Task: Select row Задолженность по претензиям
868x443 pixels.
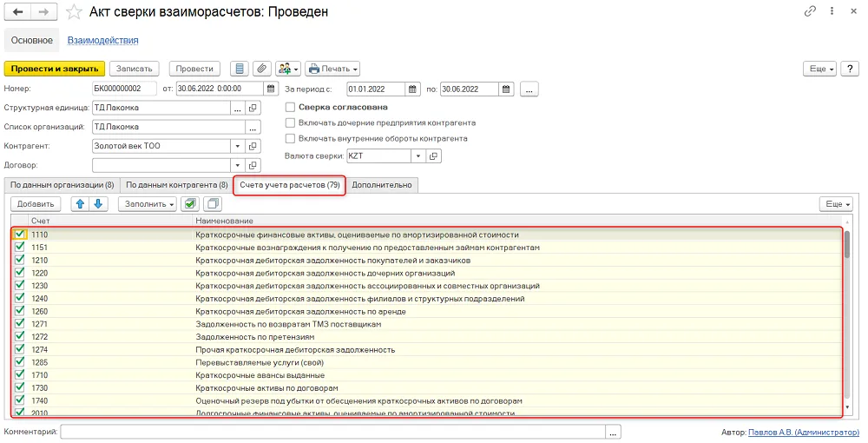Action: tap(426, 337)
